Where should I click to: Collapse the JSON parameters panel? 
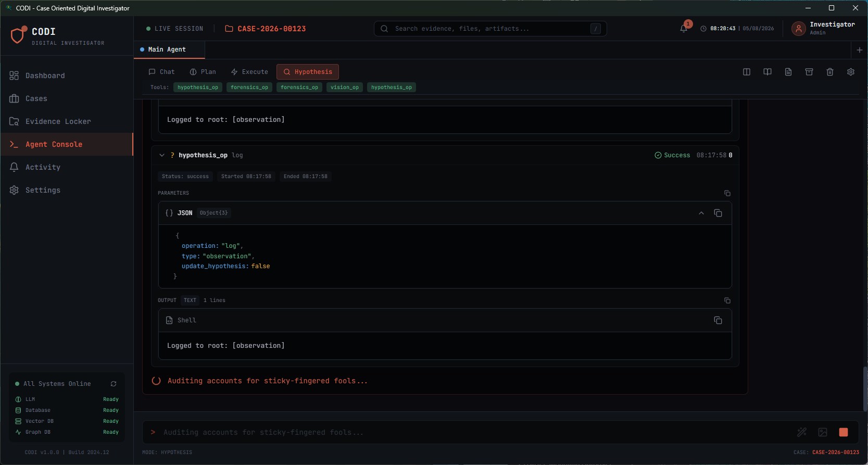pyautogui.click(x=701, y=213)
